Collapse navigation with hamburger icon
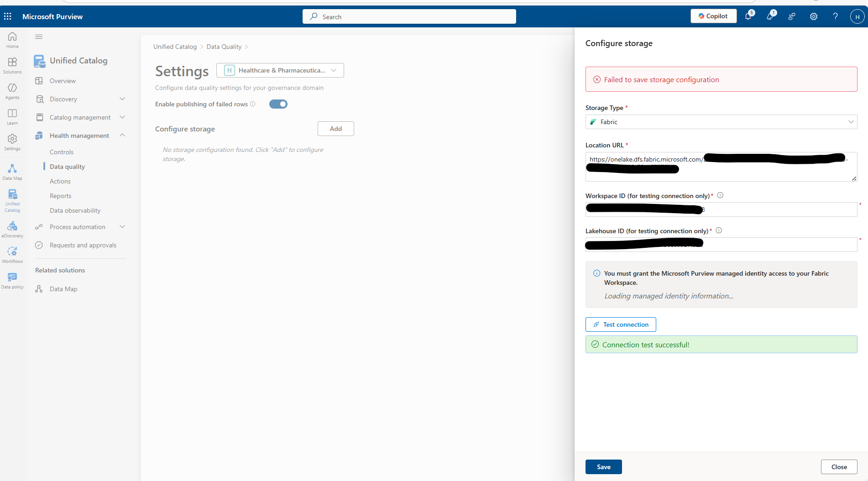Screen dimensions: 868x481 point(39,37)
